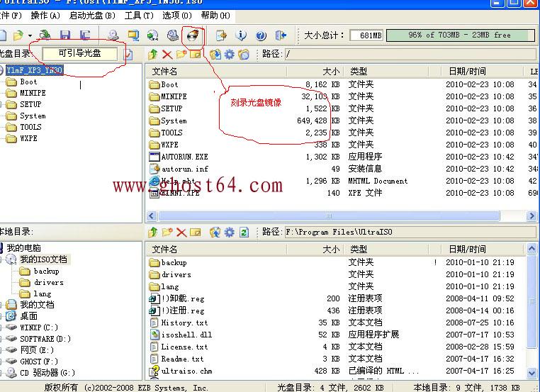Click green Refresh icon in local directory toolbar

tap(244, 233)
